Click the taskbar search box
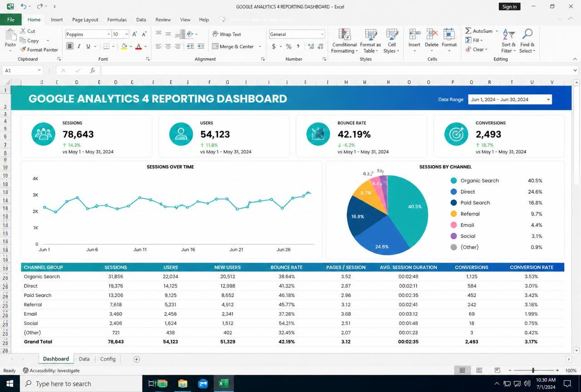The height and width of the screenshot is (392, 581). coord(81,383)
